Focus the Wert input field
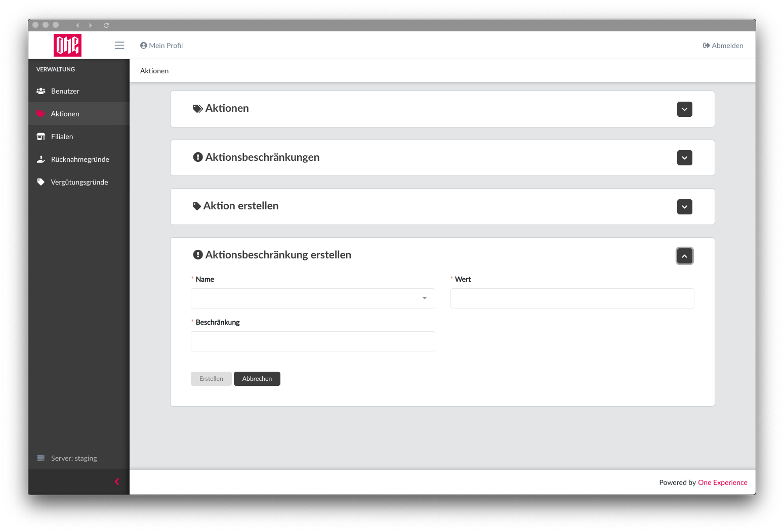784x532 pixels. pyautogui.click(x=572, y=298)
